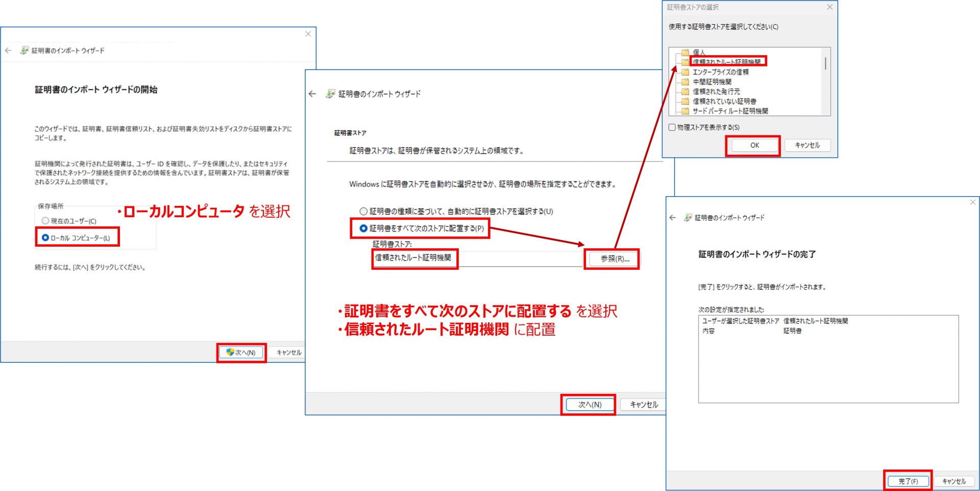
Task: Click the 信頼されていない証明書 folder icon
Action: 685,101
